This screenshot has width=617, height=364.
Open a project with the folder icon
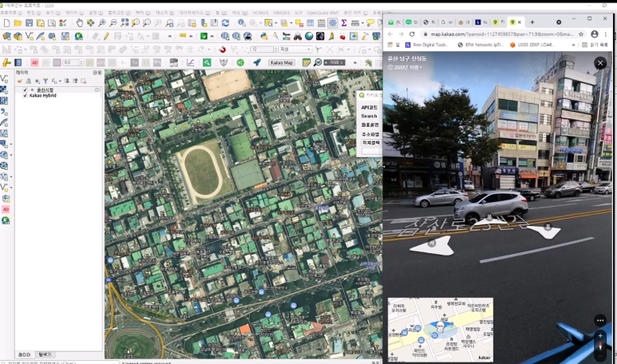point(18,23)
